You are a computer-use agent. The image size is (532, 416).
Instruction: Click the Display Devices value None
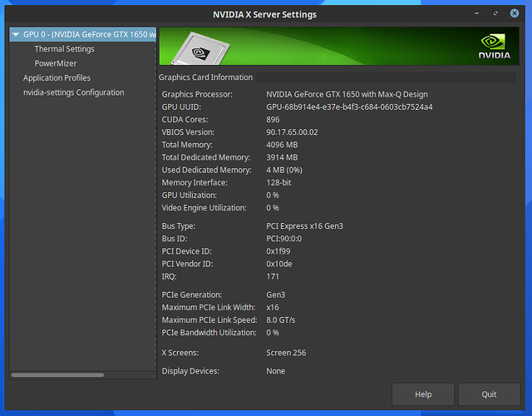275,371
